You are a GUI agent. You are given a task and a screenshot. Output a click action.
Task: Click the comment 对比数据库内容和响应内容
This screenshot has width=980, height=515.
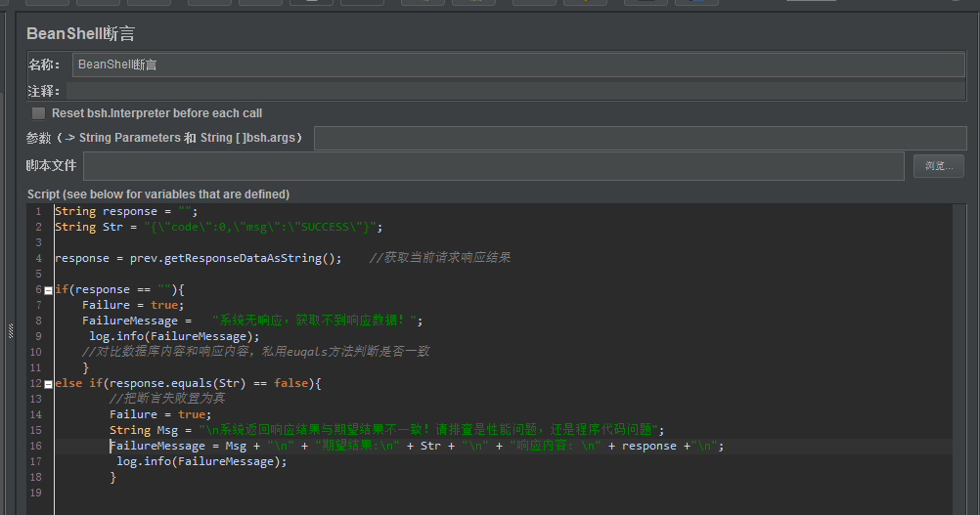[255, 352]
